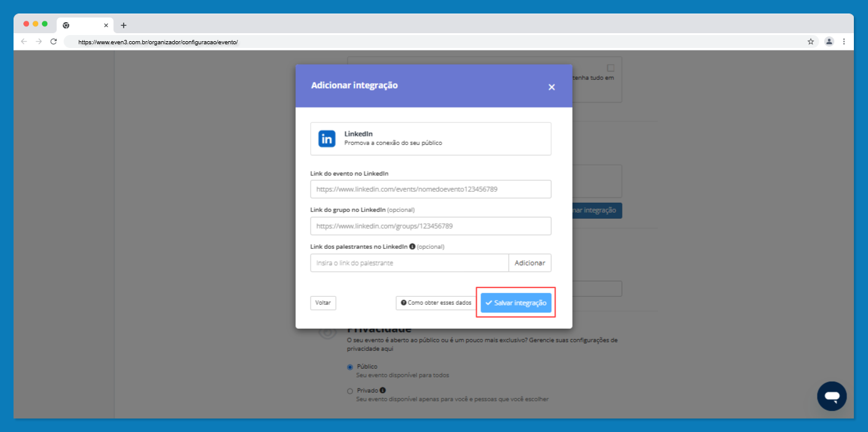Go back in browser history
The width and height of the screenshot is (868, 432).
tap(24, 42)
